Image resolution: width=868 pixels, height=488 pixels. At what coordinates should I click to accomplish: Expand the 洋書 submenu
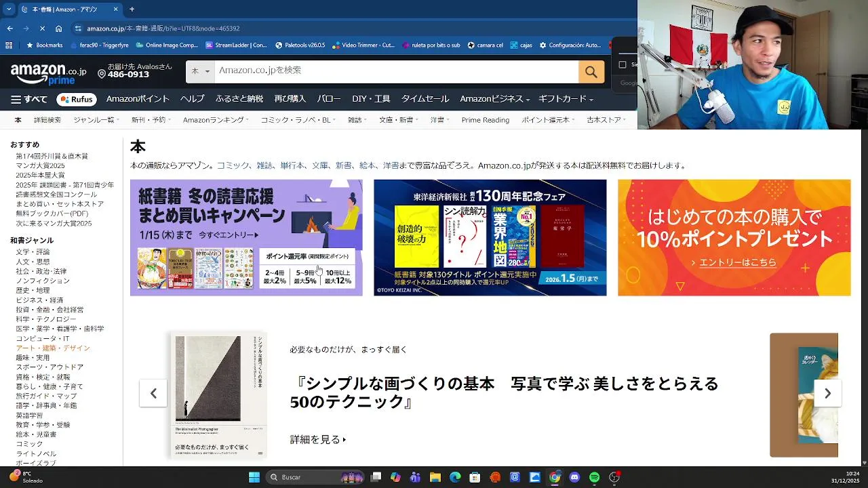pos(440,120)
